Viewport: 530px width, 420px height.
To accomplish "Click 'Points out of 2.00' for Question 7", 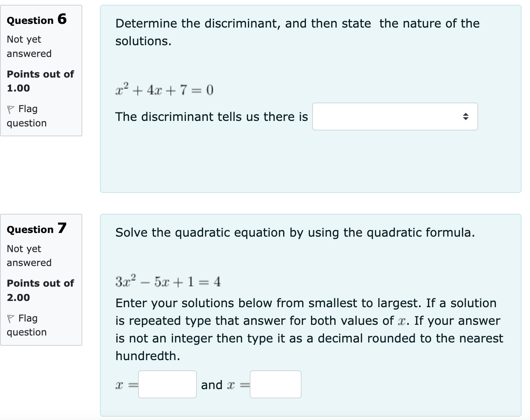I will pyautogui.click(x=40, y=290).
